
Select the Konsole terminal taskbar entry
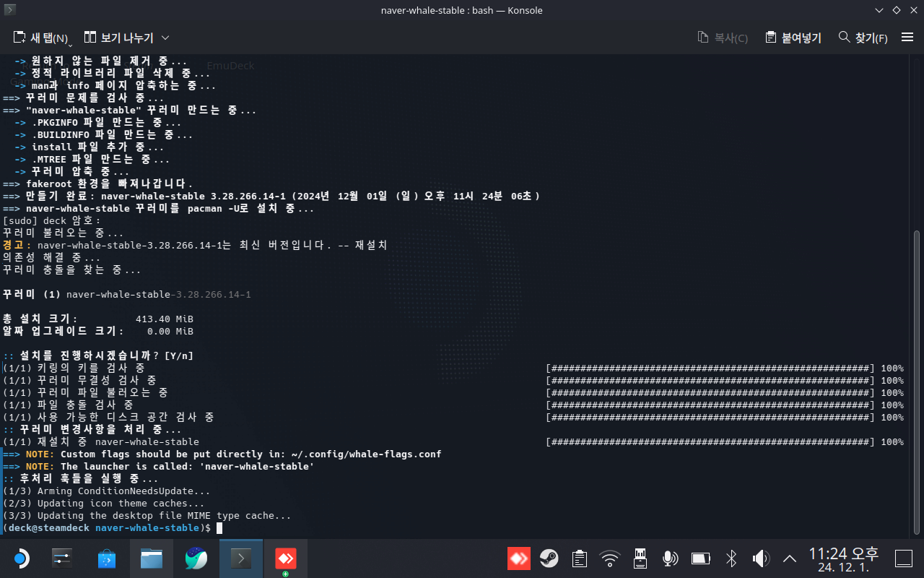pos(240,558)
